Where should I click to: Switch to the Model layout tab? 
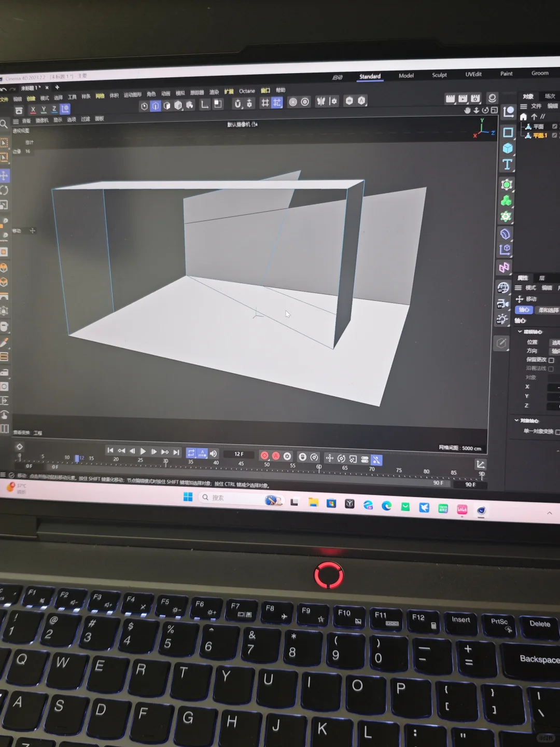(406, 76)
